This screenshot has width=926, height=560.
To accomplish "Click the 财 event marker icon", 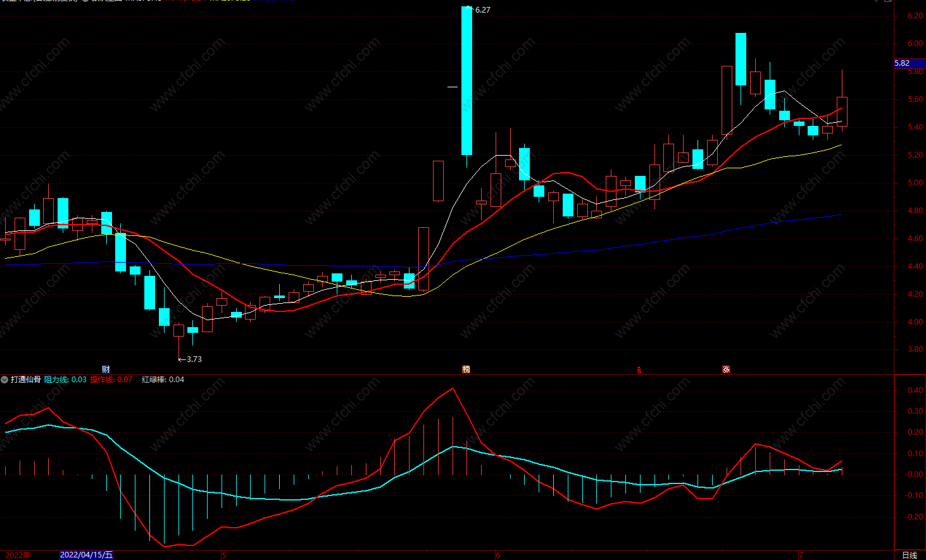I will click(106, 370).
